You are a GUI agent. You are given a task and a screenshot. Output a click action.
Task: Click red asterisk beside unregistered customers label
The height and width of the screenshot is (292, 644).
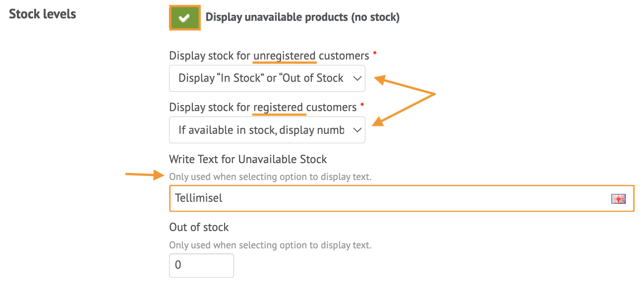point(375,53)
